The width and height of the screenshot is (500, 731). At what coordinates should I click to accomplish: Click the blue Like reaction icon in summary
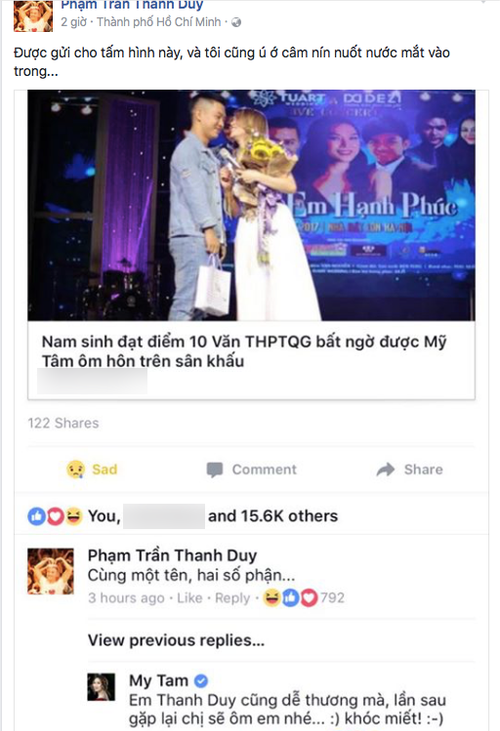click(x=36, y=516)
